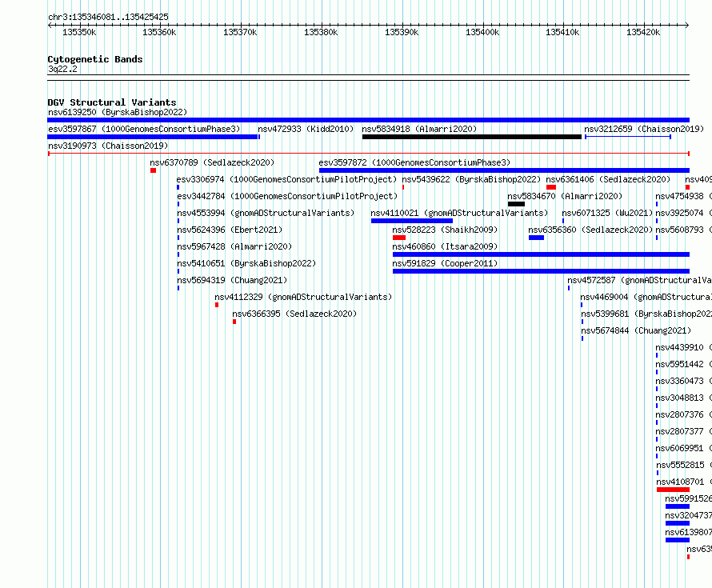The image size is (712, 588).
Task: Click the nsv5674844 (Chuang2021) label
Action: click(x=636, y=330)
